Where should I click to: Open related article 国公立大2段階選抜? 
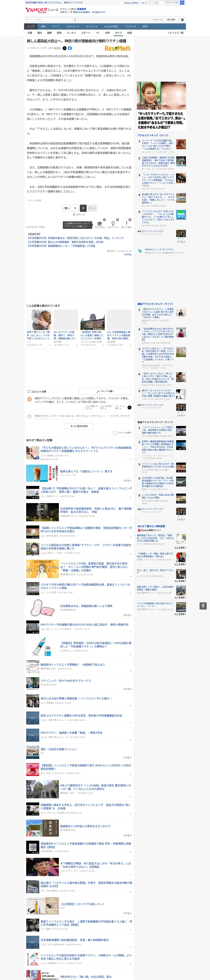click(65, 242)
